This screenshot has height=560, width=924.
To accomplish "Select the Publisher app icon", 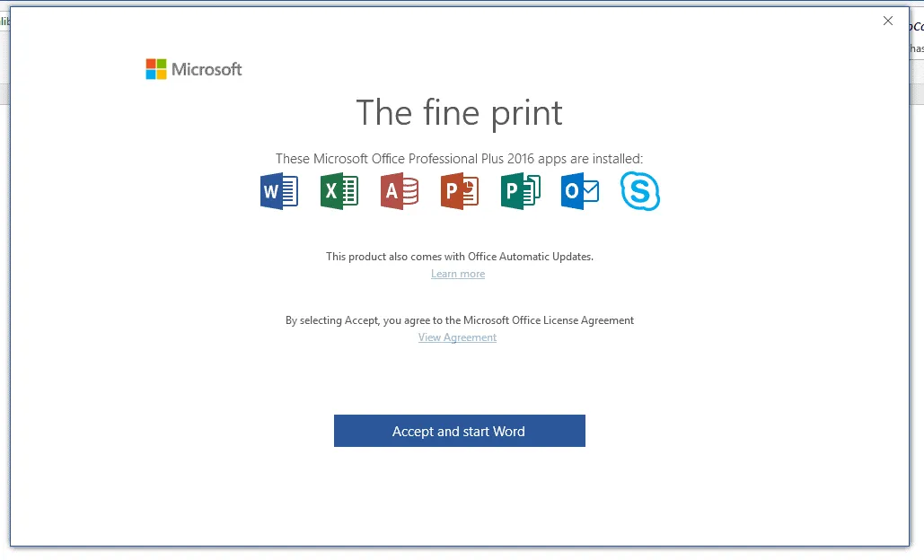I will [x=519, y=190].
